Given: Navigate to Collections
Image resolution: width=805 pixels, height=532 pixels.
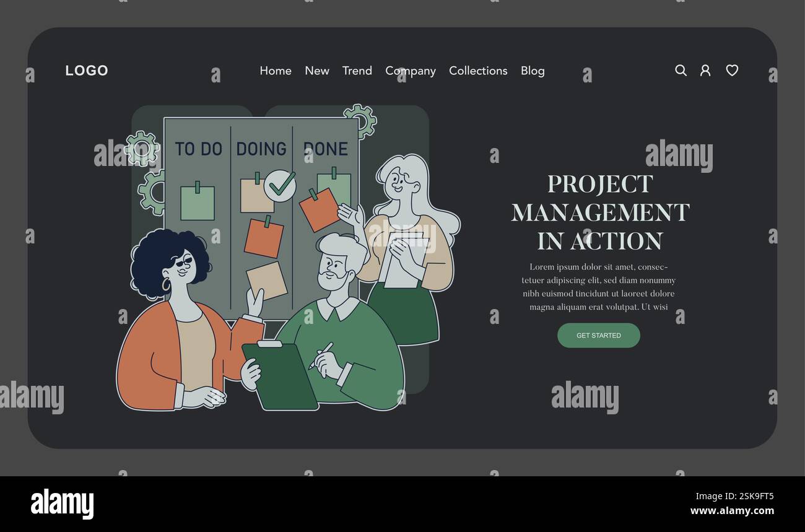Looking at the screenshot, I should (x=478, y=71).
